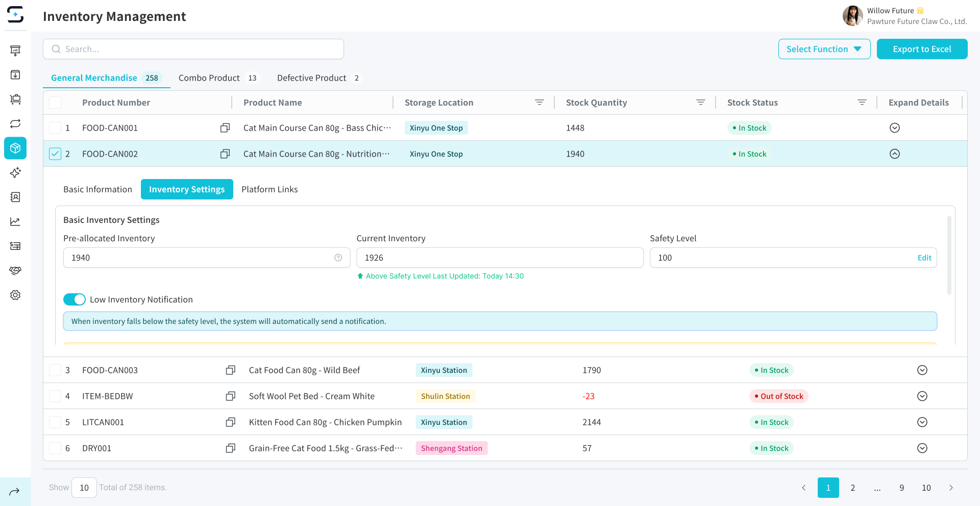Copy product number FOOD-CAN001
The width and height of the screenshot is (980, 506).
pos(225,128)
